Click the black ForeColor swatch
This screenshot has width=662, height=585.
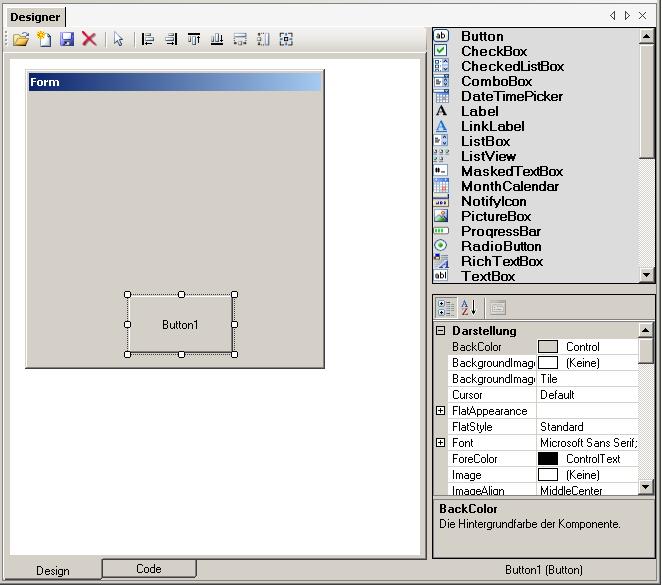tap(547, 459)
